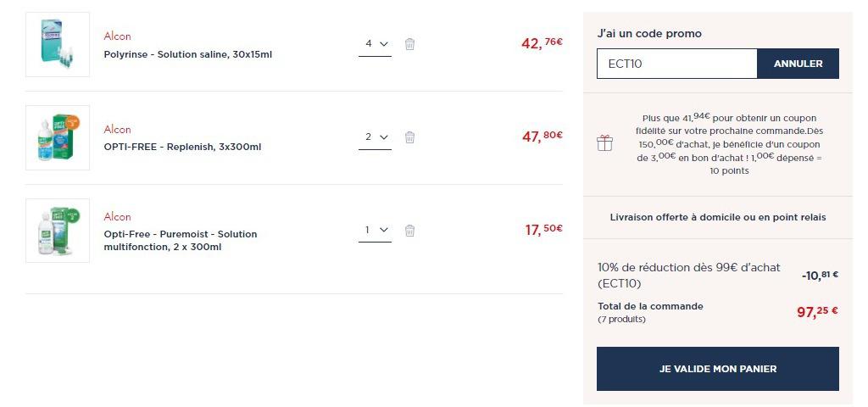Click trash icon for Opti-Free Puremoist

pos(409,231)
